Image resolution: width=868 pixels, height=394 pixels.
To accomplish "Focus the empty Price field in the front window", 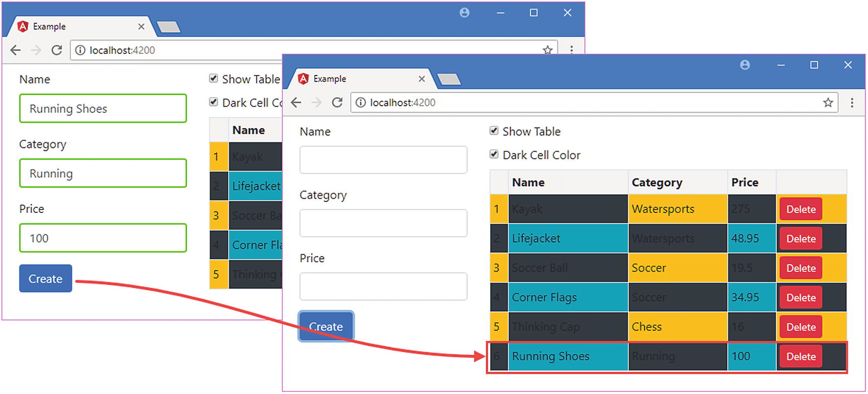I will (383, 286).
